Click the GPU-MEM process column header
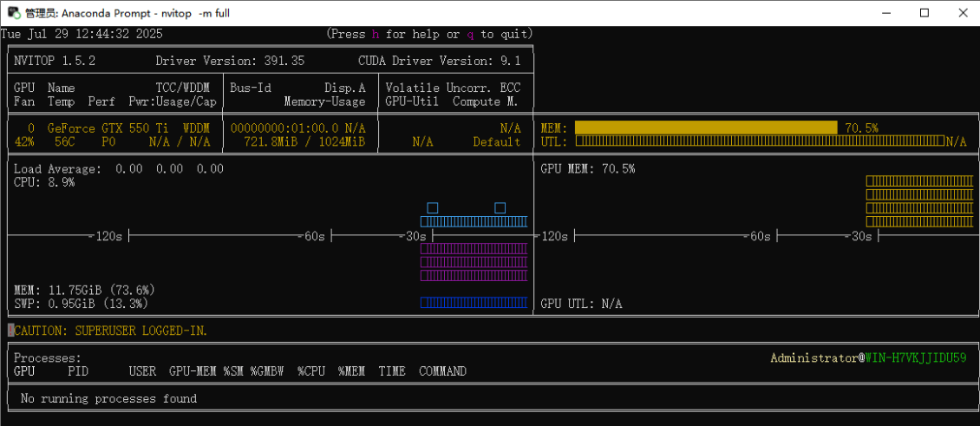 pos(193,371)
